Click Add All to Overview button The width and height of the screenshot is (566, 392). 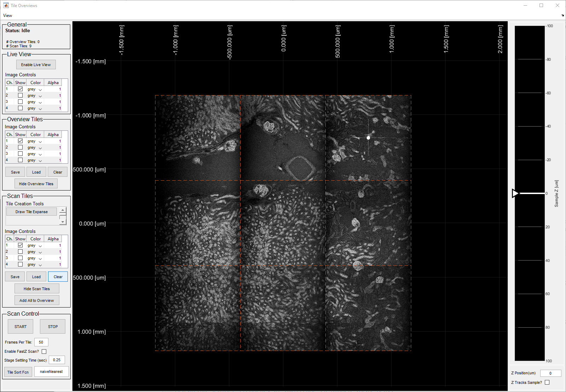(x=37, y=300)
